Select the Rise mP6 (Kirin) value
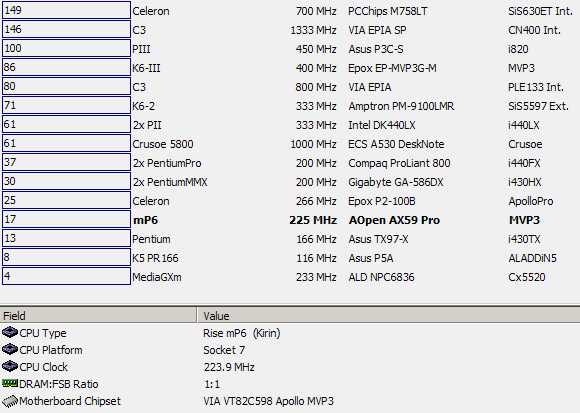Image resolution: width=580 pixels, height=413 pixels. pos(242,333)
